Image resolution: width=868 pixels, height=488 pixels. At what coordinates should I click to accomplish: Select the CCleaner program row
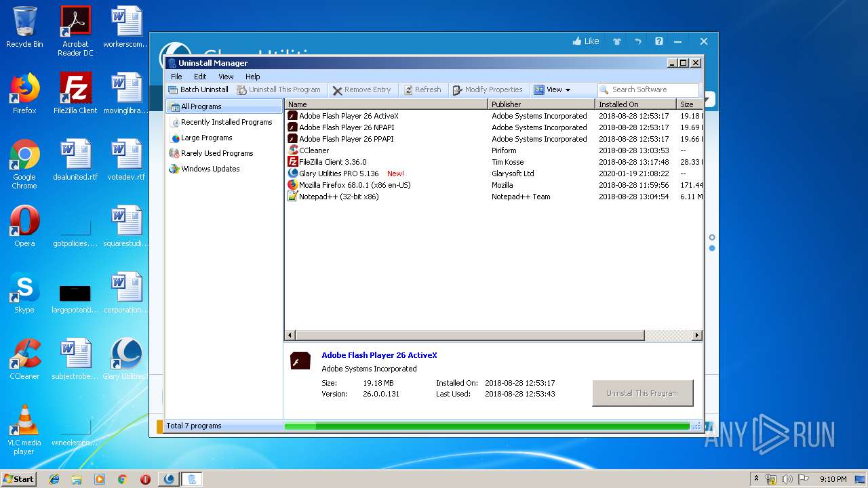point(494,150)
